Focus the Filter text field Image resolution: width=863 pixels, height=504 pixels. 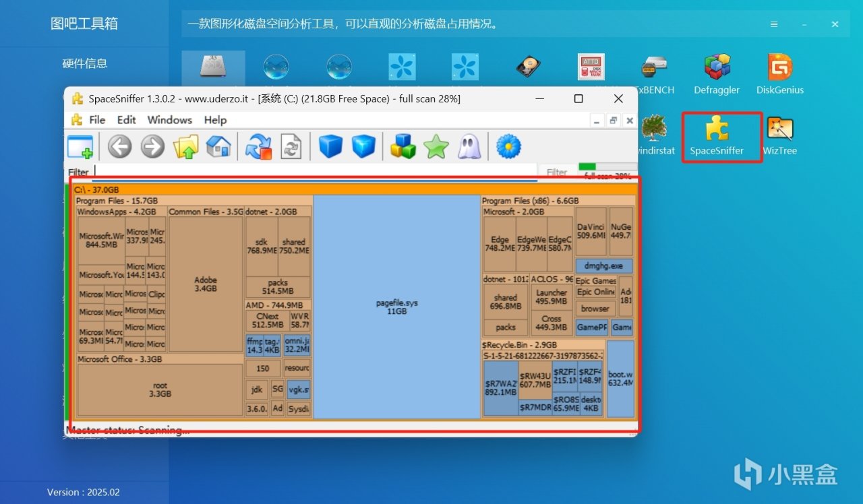[x=314, y=172]
